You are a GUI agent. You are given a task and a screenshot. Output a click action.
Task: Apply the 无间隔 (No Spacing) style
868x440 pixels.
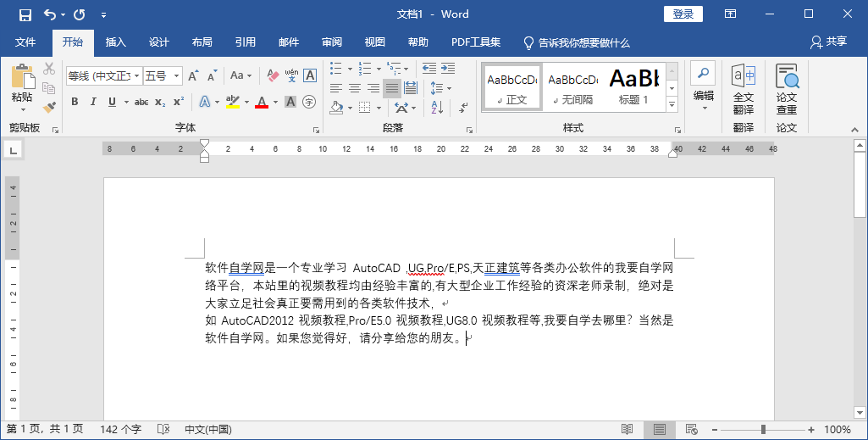[x=573, y=88]
